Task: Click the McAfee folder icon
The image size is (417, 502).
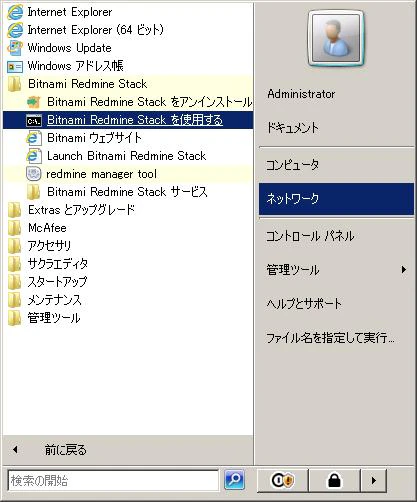Action: coord(15,228)
